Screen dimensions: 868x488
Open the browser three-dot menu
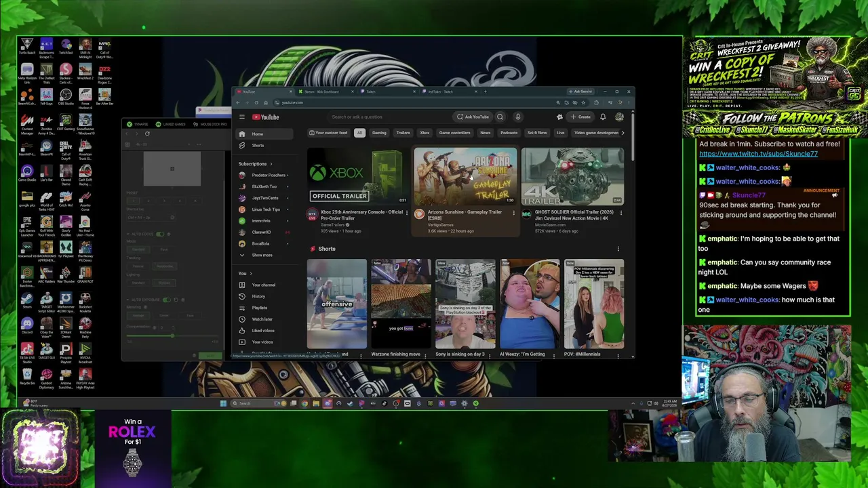click(627, 102)
